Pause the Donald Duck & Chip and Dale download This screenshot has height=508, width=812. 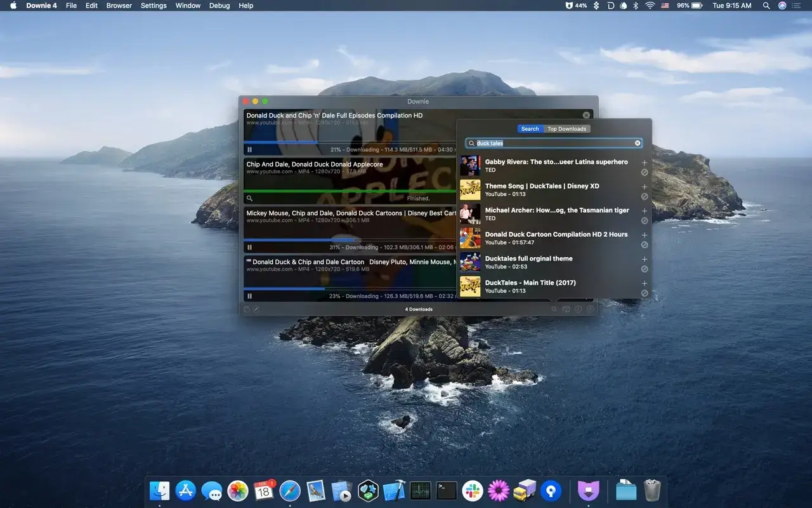(x=249, y=296)
